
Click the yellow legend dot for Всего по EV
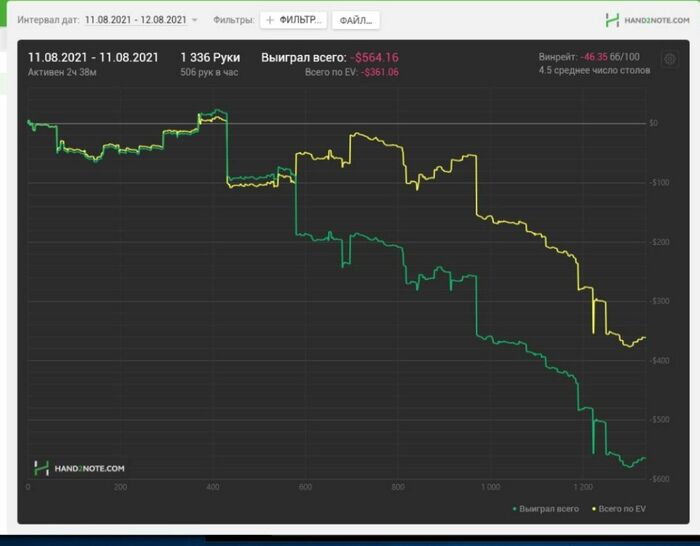pyautogui.click(x=594, y=509)
